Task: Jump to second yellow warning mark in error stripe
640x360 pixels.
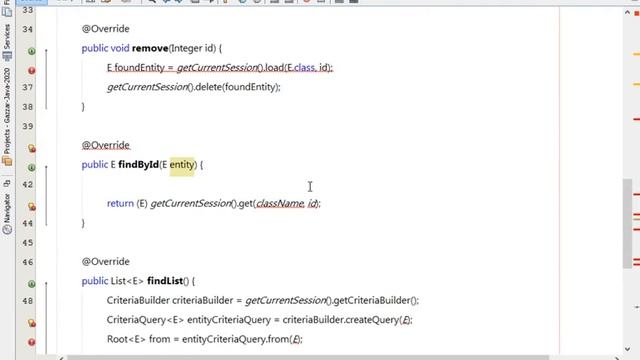Action: pyautogui.click(x=636, y=84)
